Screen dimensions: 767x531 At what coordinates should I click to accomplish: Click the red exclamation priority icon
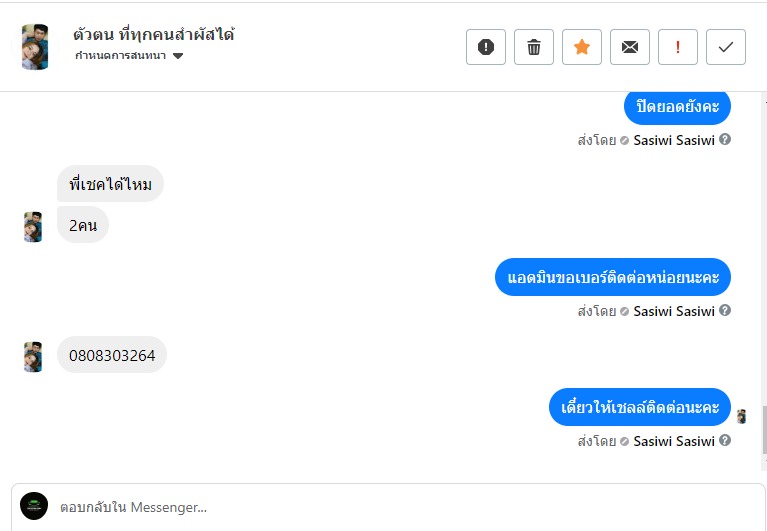pyautogui.click(x=678, y=47)
